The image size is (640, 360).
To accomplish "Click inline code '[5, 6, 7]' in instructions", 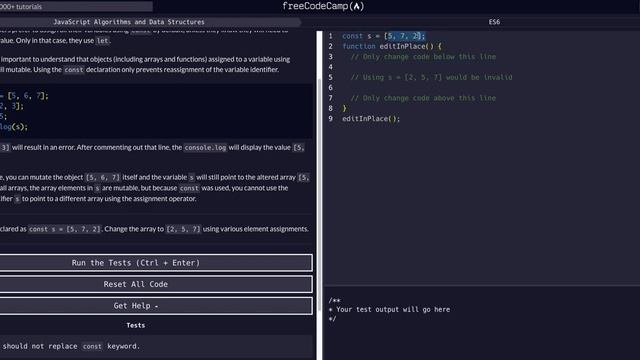I will pyautogui.click(x=103, y=178).
